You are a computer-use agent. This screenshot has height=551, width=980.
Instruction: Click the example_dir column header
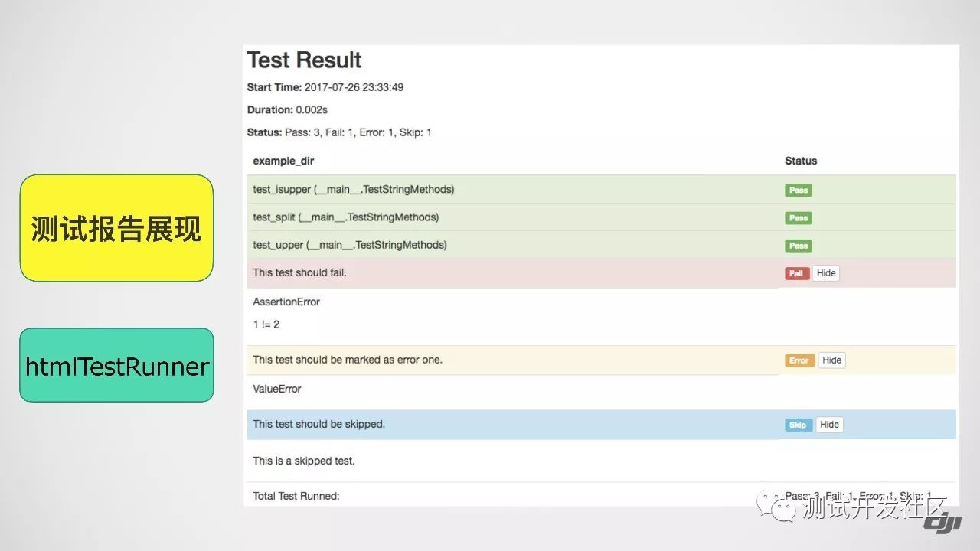[283, 161]
